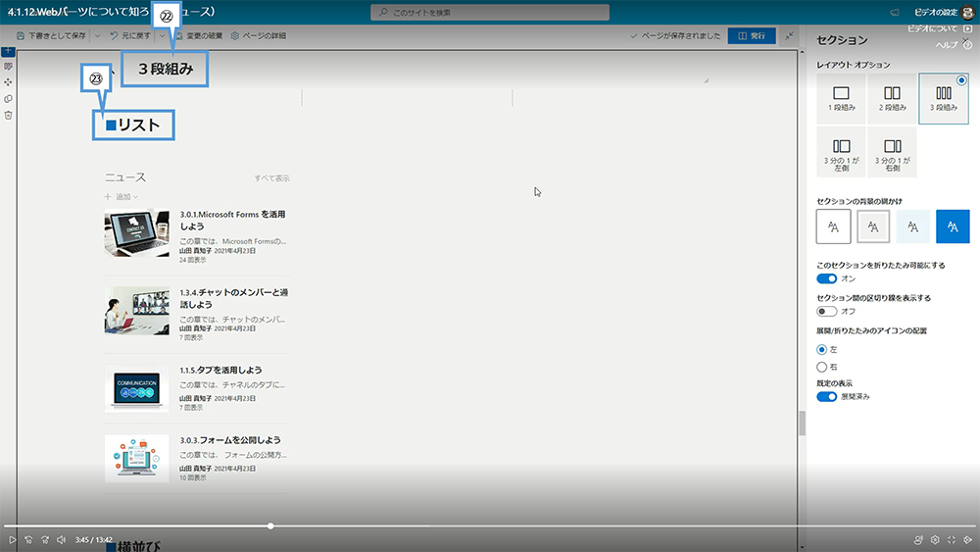Mute the video volume icon
Viewport: 980px width, 552px height.
point(61,539)
